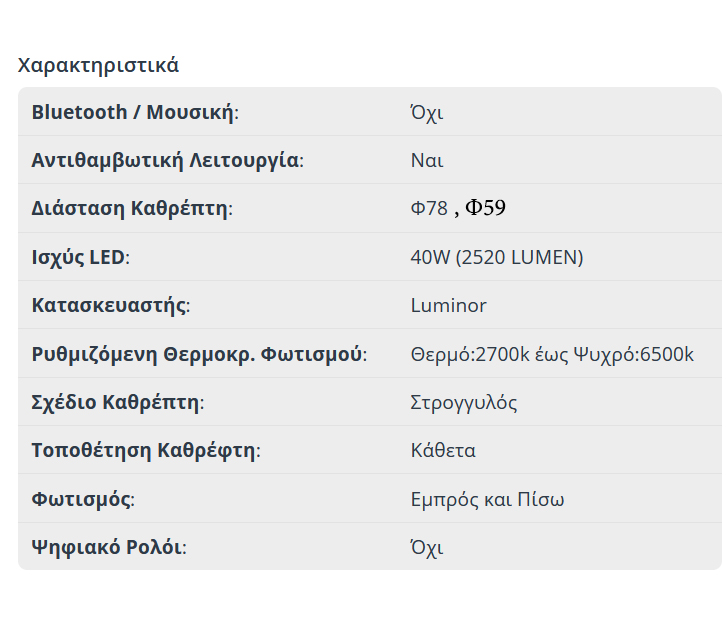726x626 pixels.
Task: Click the Ψηφιακό Ρολόι label
Action: [108, 547]
